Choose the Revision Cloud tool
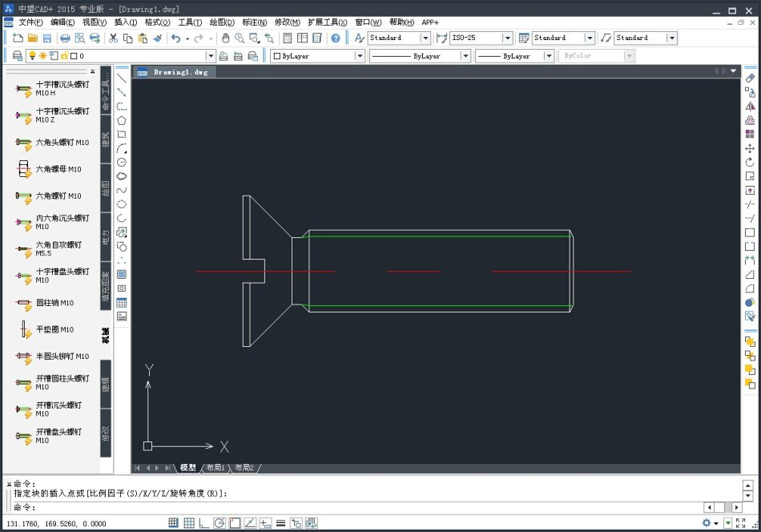 122,176
